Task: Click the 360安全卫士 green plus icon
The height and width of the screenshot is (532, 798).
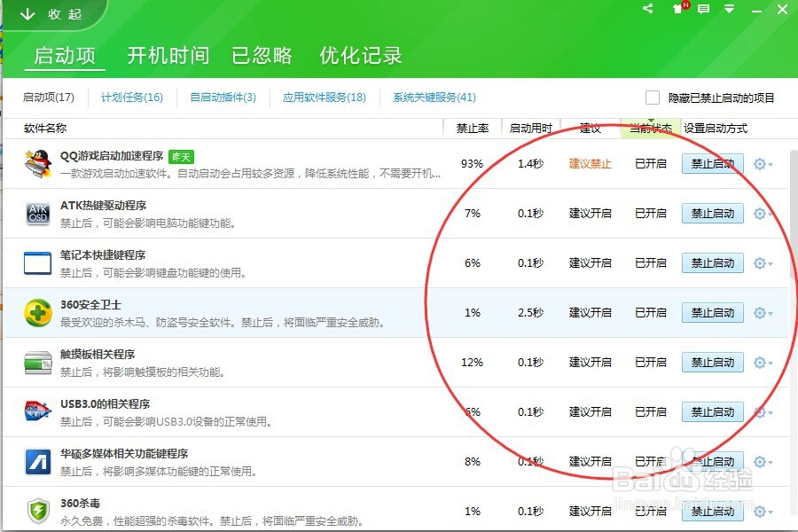Action: point(38,313)
